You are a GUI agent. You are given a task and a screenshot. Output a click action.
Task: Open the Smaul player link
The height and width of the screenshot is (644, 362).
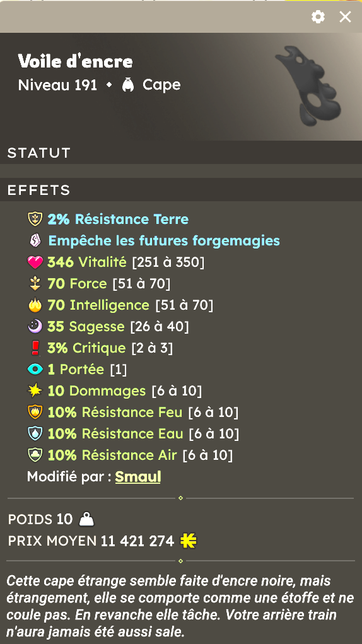click(x=138, y=477)
